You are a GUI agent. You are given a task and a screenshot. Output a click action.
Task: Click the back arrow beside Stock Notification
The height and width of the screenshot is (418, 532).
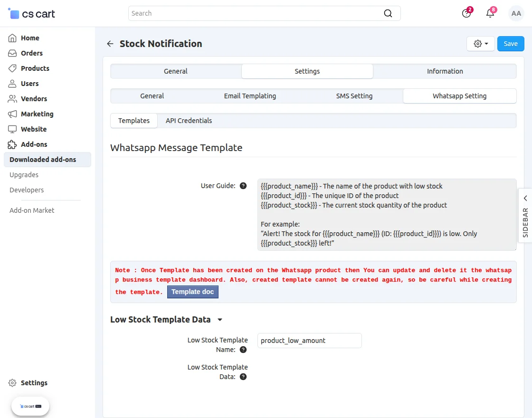110,44
